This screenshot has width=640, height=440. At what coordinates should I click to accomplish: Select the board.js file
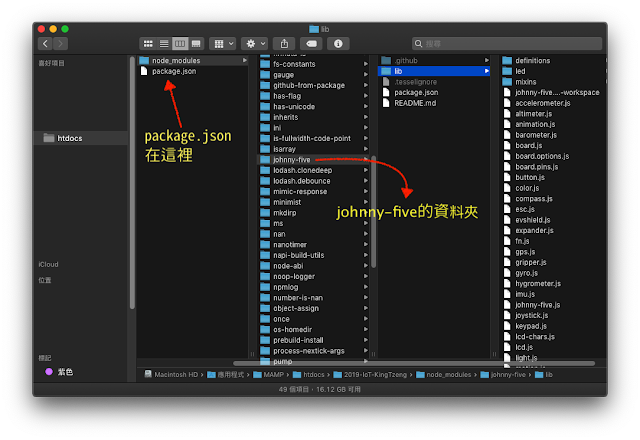(x=553, y=145)
